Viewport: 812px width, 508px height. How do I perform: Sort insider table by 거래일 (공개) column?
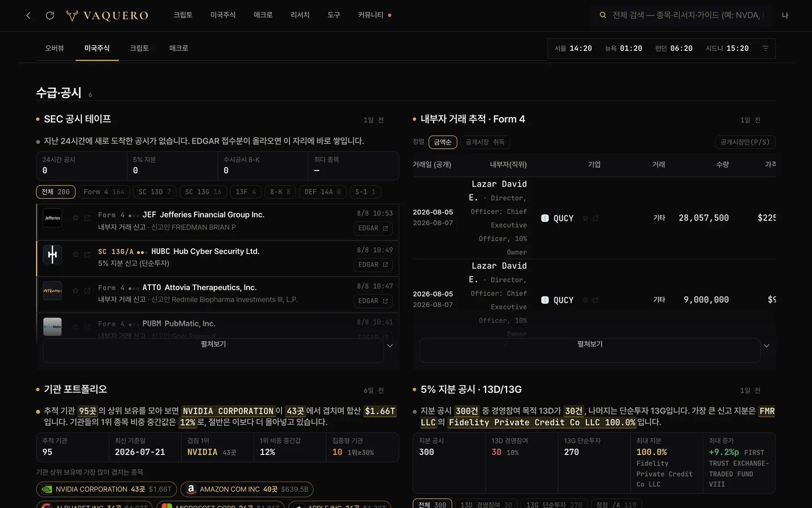point(432,164)
